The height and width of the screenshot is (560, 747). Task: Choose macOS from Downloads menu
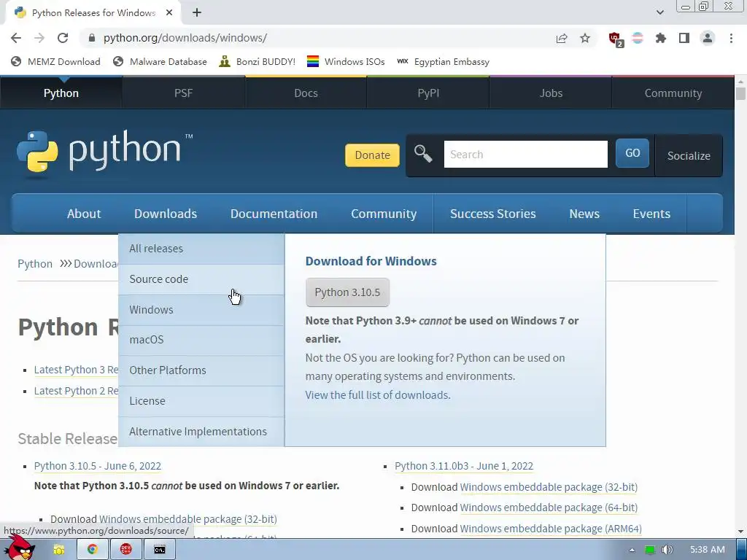[x=201, y=340]
